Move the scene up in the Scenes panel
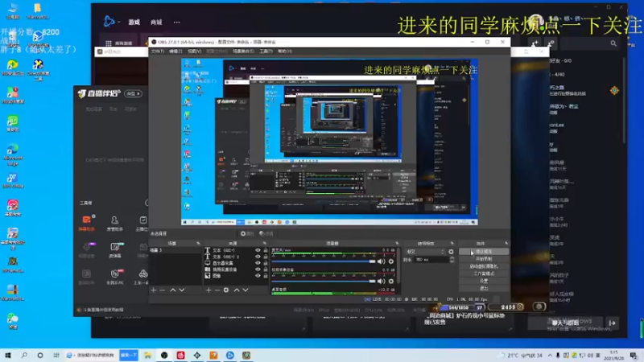Screen dimensions: 644x362 pyautogui.click(x=173, y=290)
